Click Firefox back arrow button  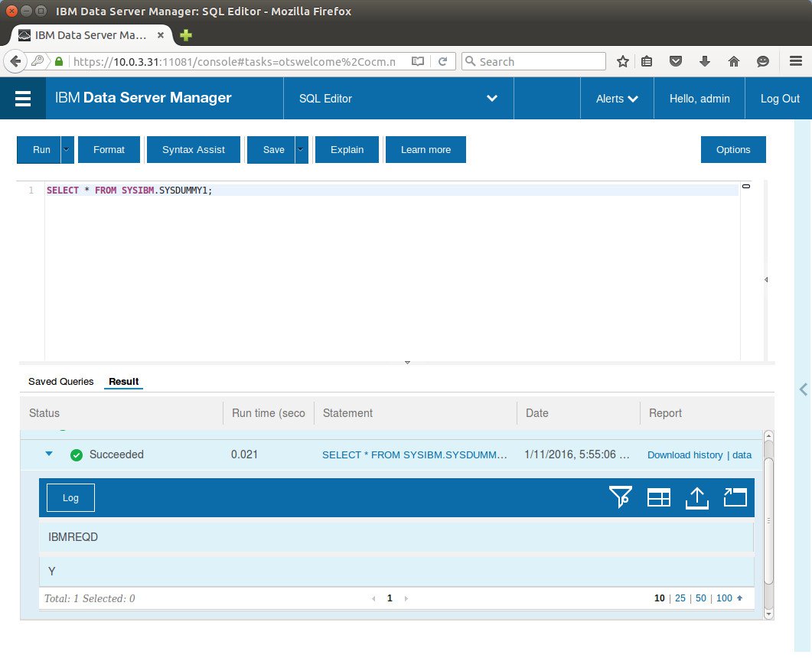(x=15, y=62)
